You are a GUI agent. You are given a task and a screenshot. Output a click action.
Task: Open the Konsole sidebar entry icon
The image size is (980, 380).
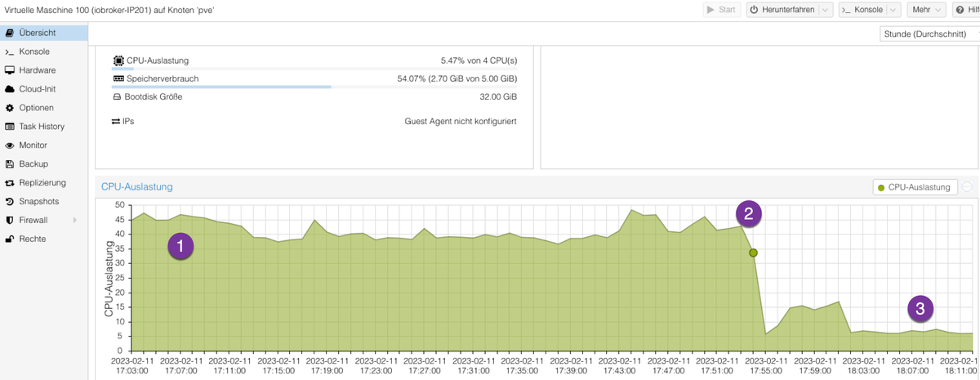click(10, 51)
